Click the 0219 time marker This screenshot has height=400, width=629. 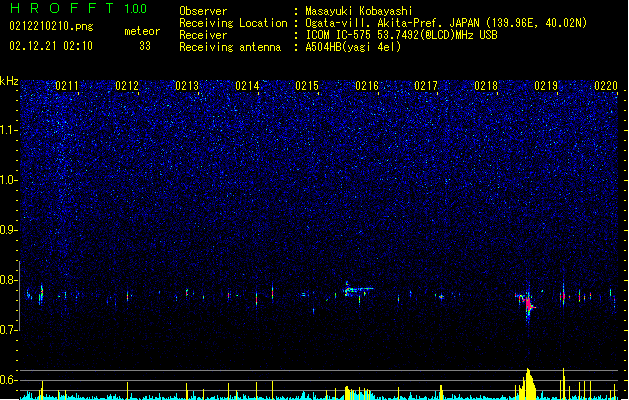point(546,86)
